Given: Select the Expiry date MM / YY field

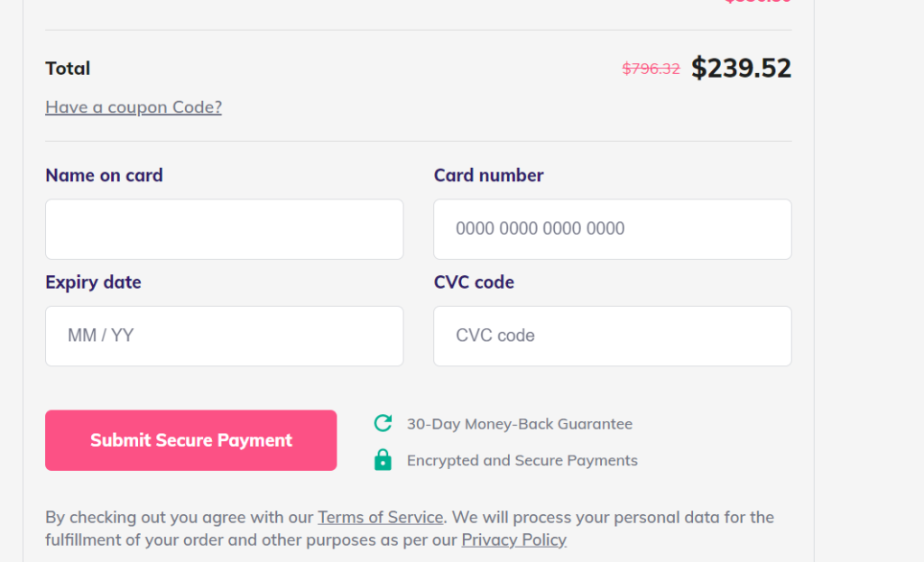Looking at the screenshot, I should point(225,336).
